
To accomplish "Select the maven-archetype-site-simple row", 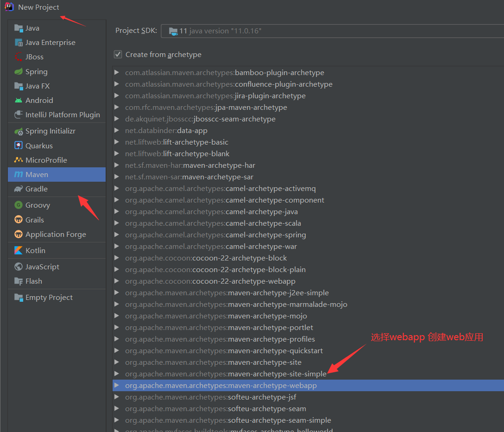I will point(308,374).
